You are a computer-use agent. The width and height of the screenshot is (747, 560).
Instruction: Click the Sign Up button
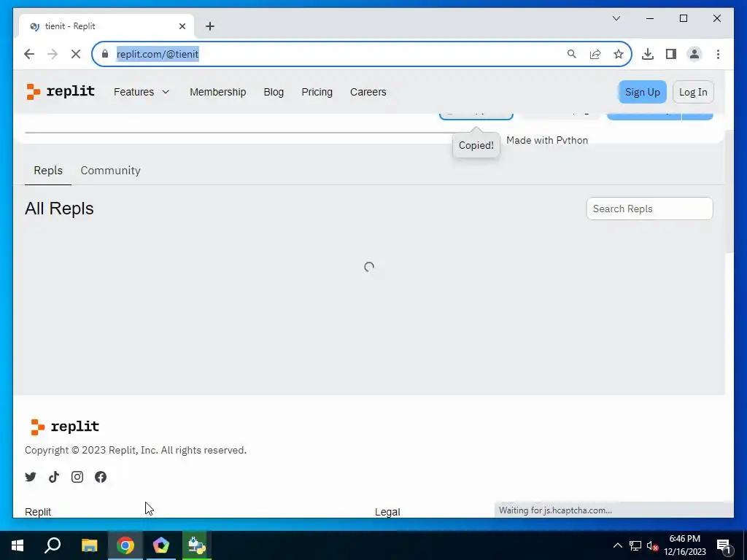[642, 92]
